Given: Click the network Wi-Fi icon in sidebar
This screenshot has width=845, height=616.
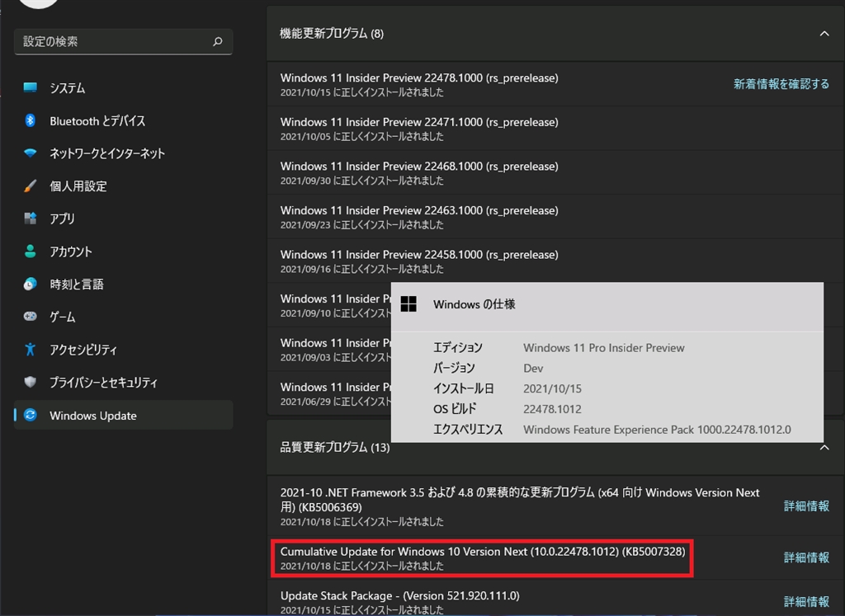Looking at the screenshot, I should coord(31,153).
